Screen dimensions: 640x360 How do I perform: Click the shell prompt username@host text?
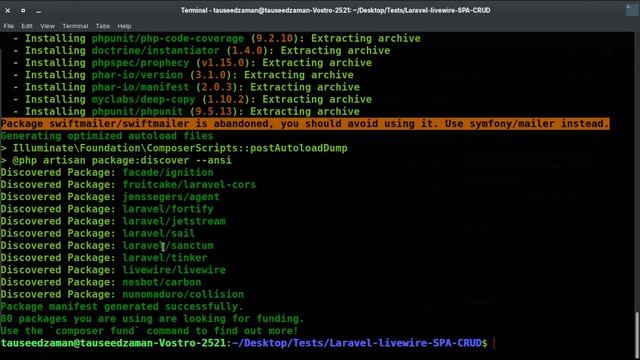[x=113, y=343]
